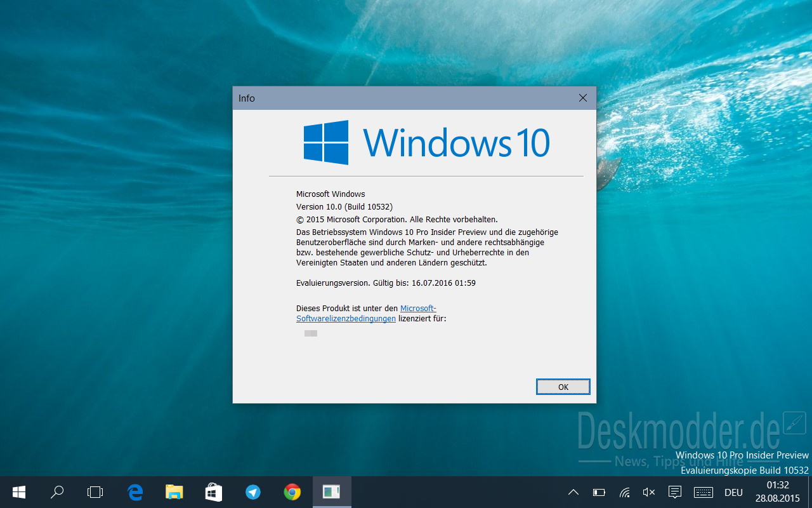Open Task View on the taskbar
This screenshot has width=812, height=508.
(x=95, y=492)
